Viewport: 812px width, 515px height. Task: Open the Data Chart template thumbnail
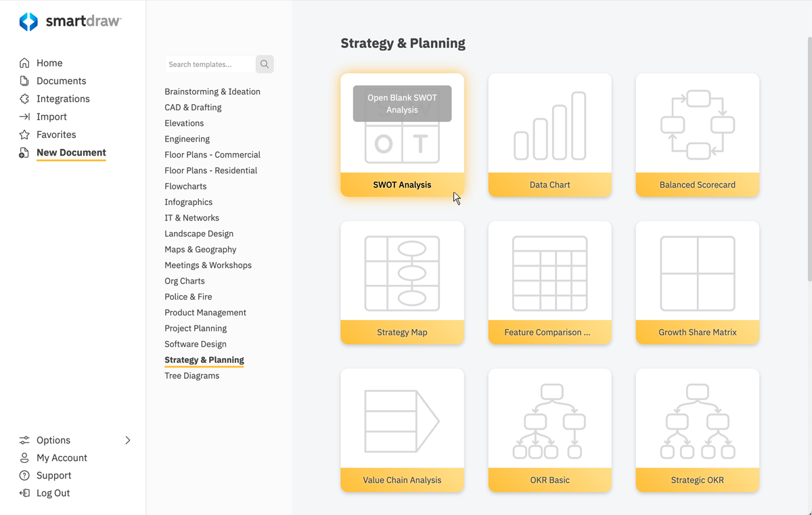(x=549, y=126)
